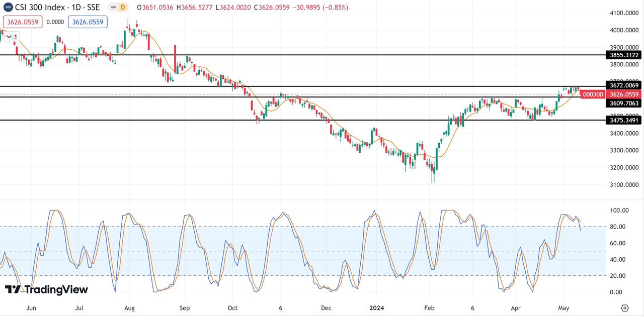This screenshot has height=317, width=644.
Task: Open the CSI 300 Index symbol title
Action: click(57, 8)
